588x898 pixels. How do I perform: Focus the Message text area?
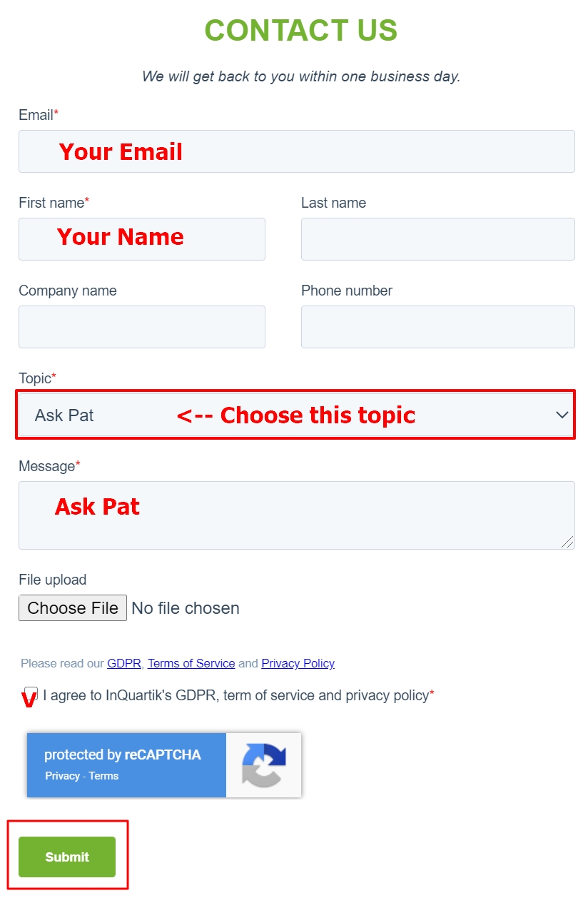click(x=297, y=515)
